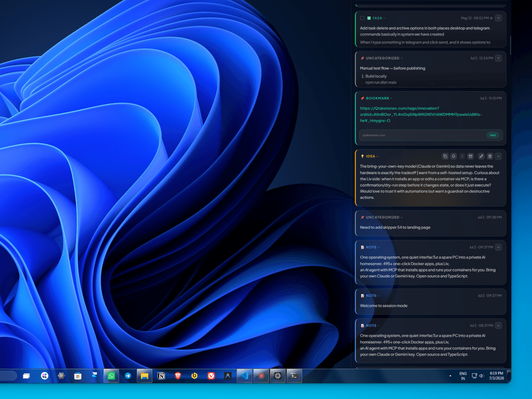Select the 'Welcome to session mode' note text
The width and height of the screenshot is (532, 399).
point(384,306)
